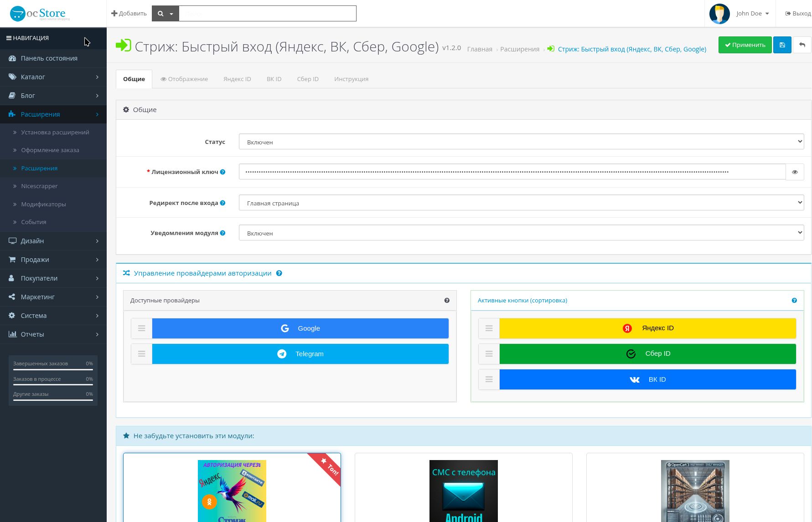Viewport: 812px width, 522px height.
Task: Expand the Дизайн menu
Action: pos(53,241)
